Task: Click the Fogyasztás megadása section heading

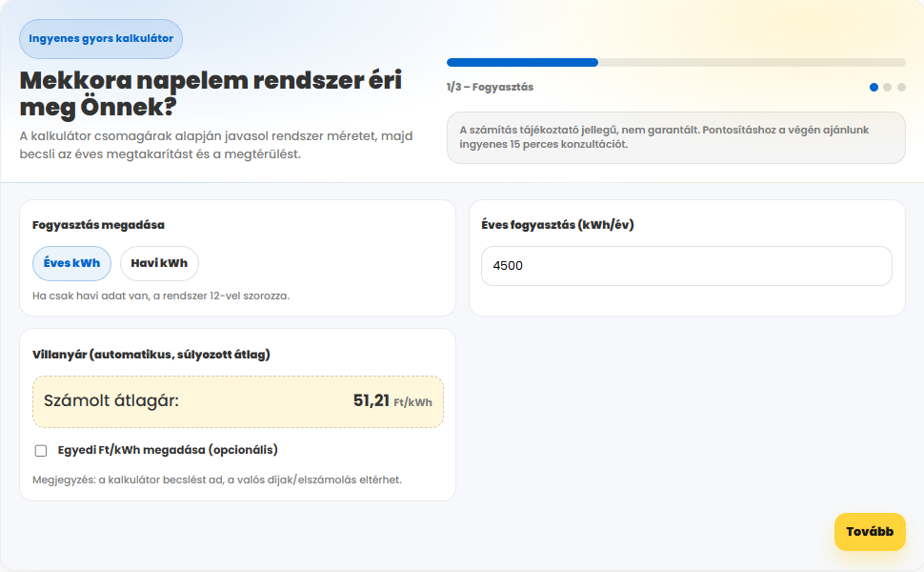Action: tap(98, 225)
